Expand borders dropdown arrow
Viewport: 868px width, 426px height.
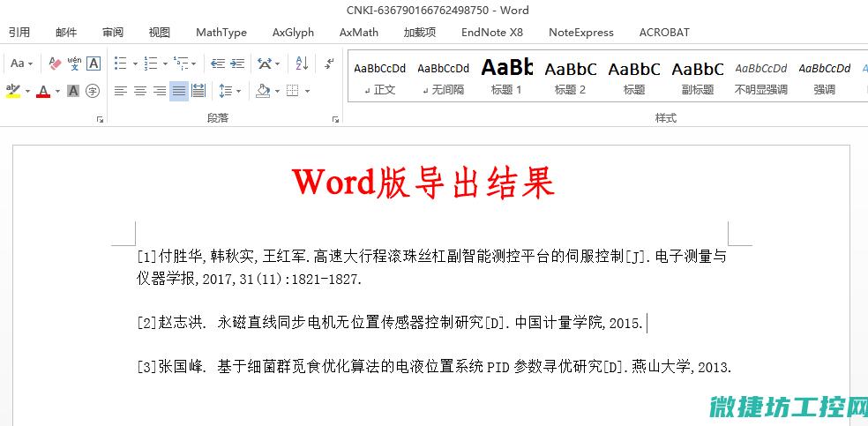[307, 92]
